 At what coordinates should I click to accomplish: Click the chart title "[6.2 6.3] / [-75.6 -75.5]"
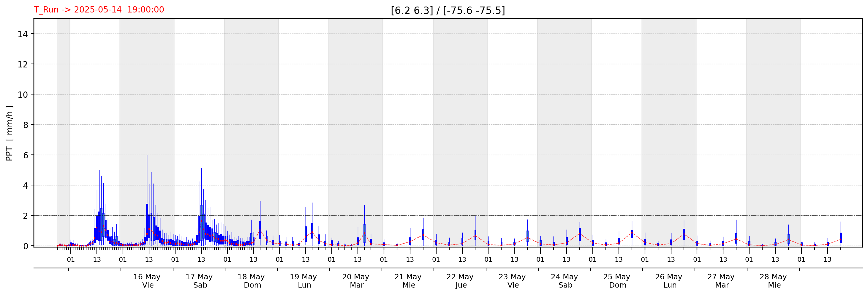point(448,10)
